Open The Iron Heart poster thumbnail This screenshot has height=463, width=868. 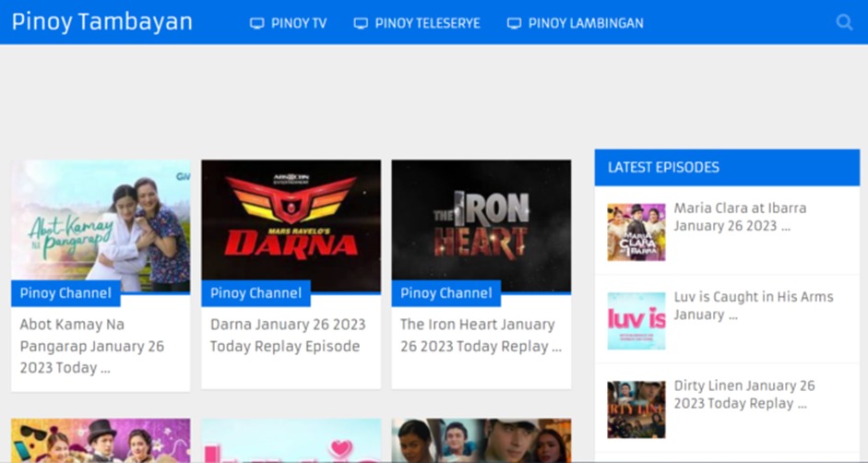pos(481,221)
